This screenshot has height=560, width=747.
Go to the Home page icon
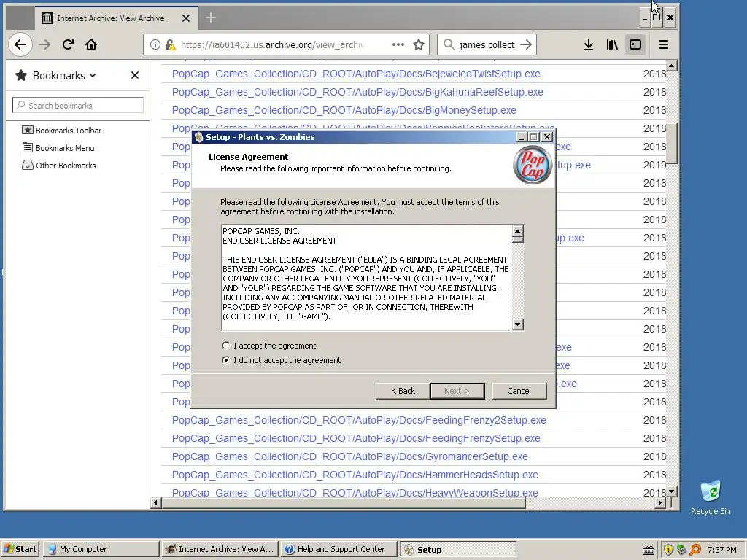pos(91,44)
